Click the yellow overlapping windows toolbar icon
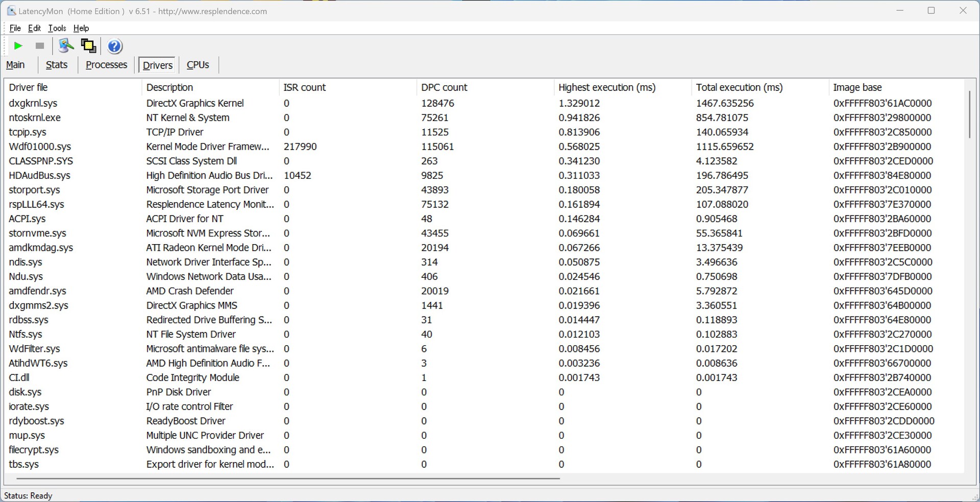980x502 pixels. tap(88, 46)
